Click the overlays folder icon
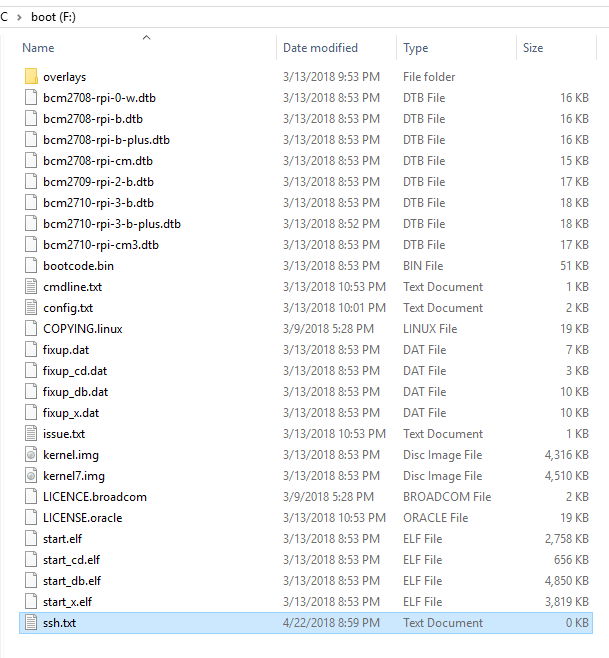 click(31, 76)
